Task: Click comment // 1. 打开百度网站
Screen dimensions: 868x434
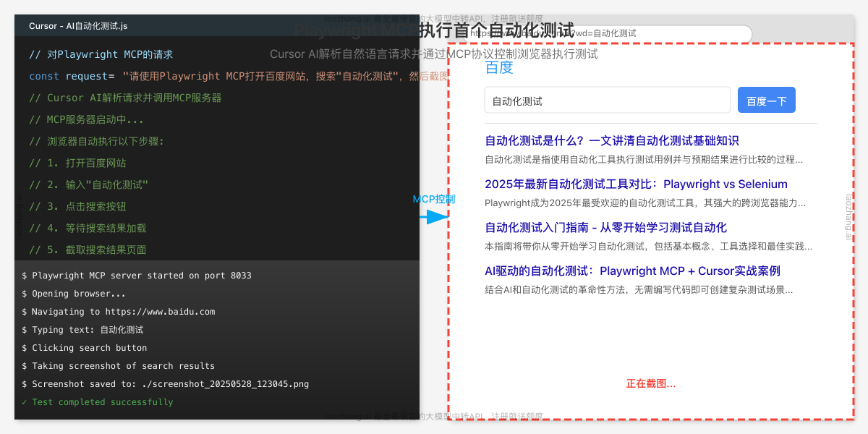Action: point(77,163)
